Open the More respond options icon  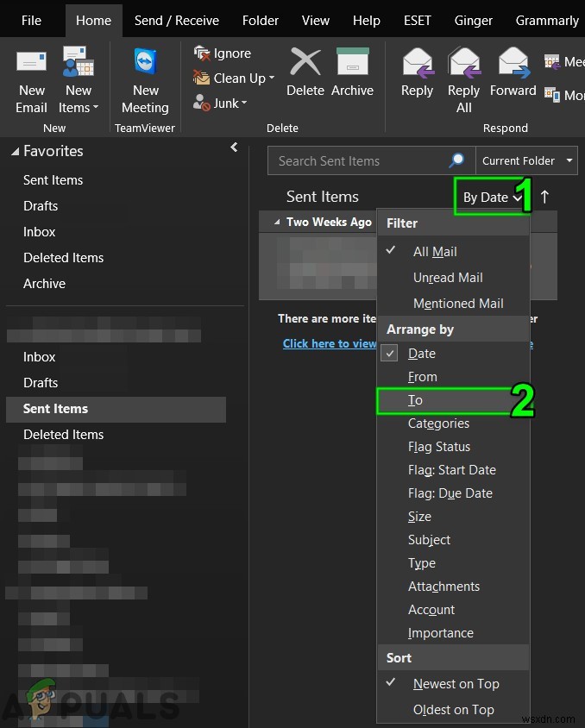(x=551, y=95)
